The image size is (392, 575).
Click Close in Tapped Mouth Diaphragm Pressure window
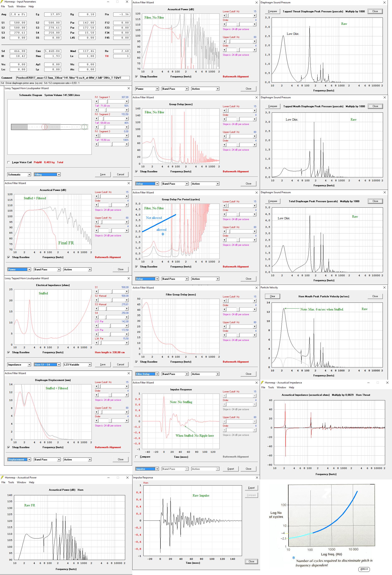click(375, 106)
